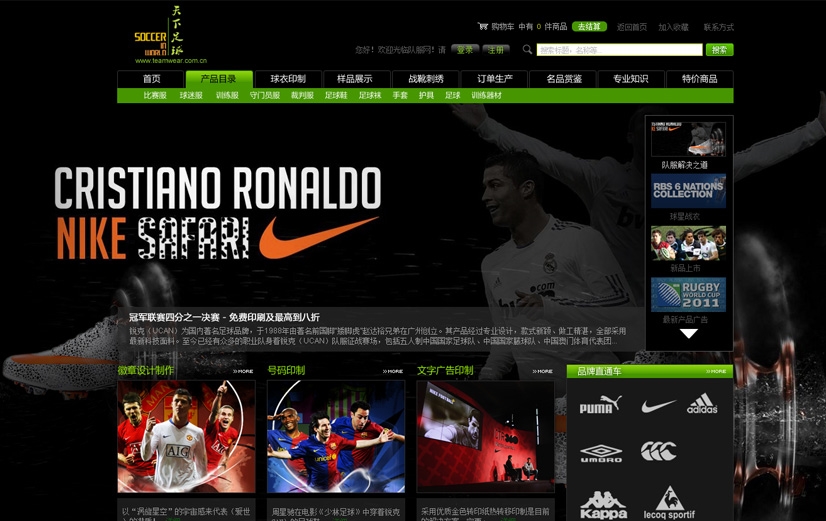Screen dimensions: 826x521
Task: Open the Rugby World Cup 2011 thumbnail
Action: tap(688, 295)
